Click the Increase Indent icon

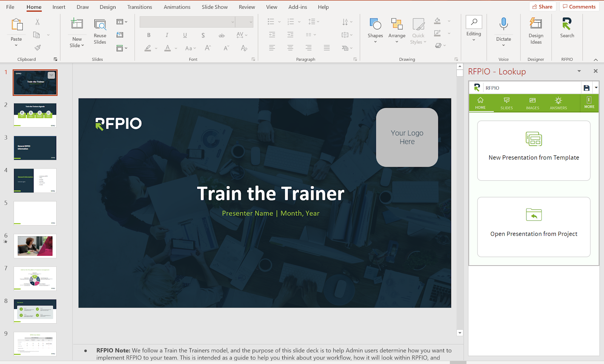point(290,35)
